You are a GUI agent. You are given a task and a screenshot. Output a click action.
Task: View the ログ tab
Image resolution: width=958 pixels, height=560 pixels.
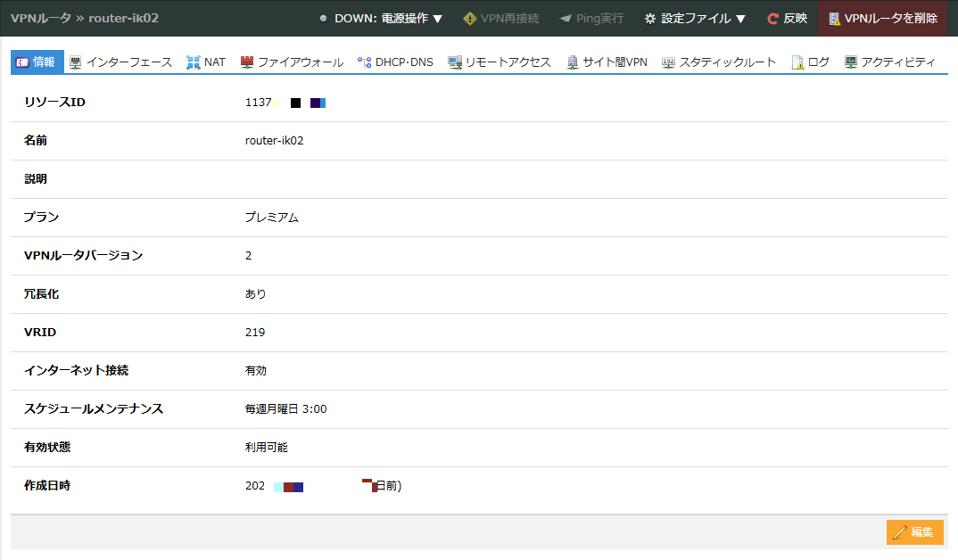[x=810, y=62]
